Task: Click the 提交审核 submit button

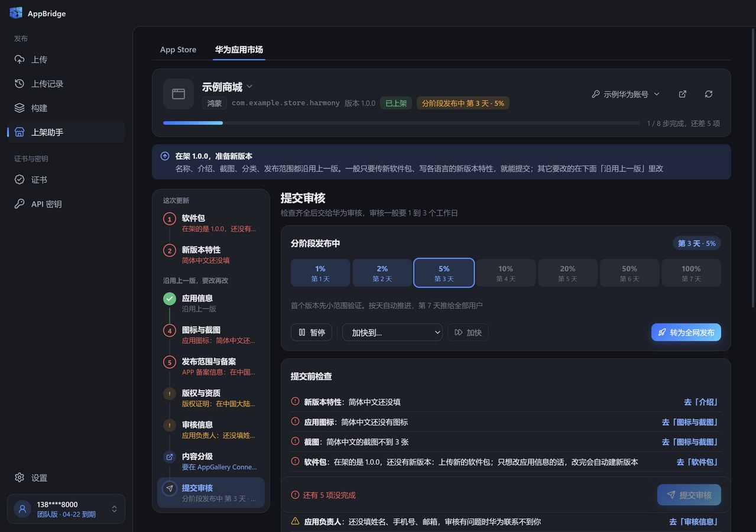Action: pos(689,495)
